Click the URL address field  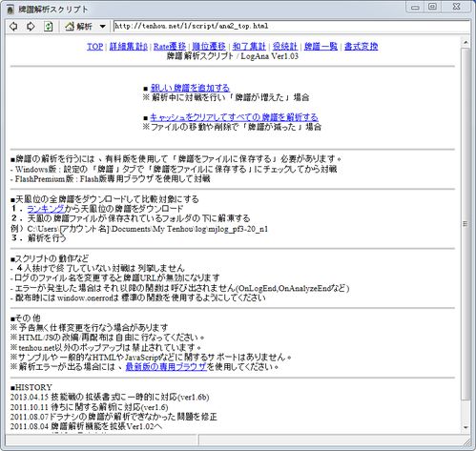pos(291,26)
